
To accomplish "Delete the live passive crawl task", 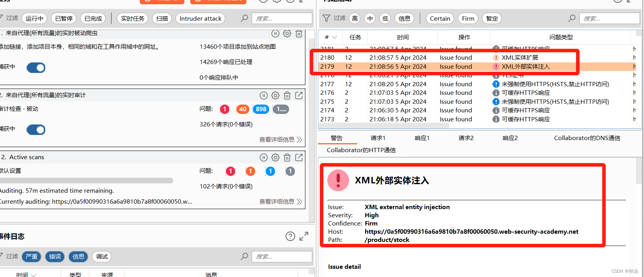I will pyautogui.click(x=299, y=34).
